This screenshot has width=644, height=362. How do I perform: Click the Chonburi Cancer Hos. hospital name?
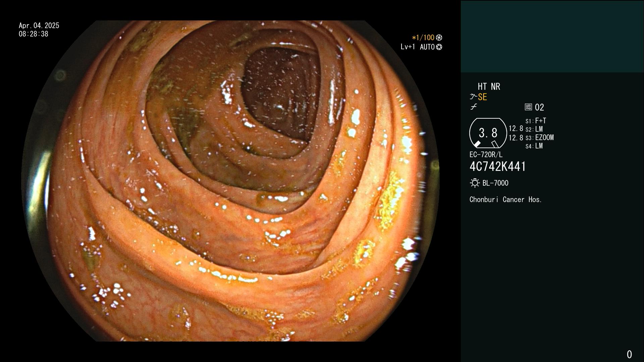click(506, 199)
